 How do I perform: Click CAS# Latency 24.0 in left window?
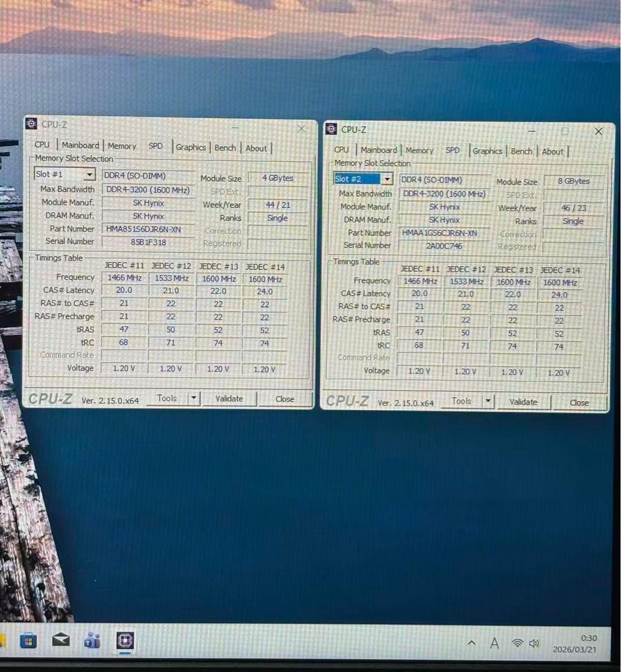265,291
